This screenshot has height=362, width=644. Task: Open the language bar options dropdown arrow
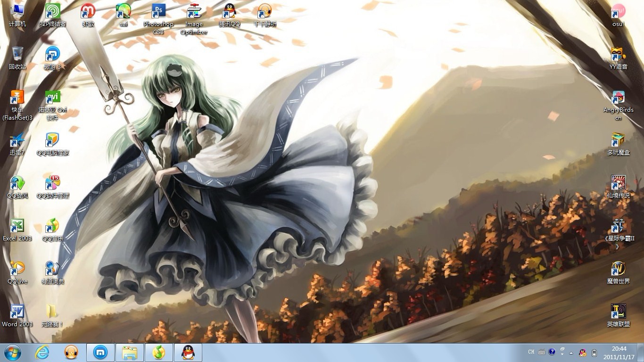[x=562, y=354]
